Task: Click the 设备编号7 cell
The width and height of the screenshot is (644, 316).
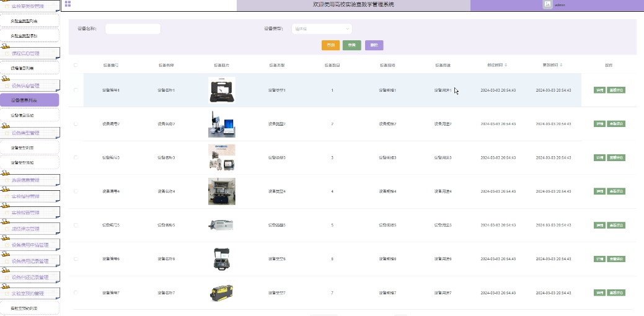Action: click(111, 292)
